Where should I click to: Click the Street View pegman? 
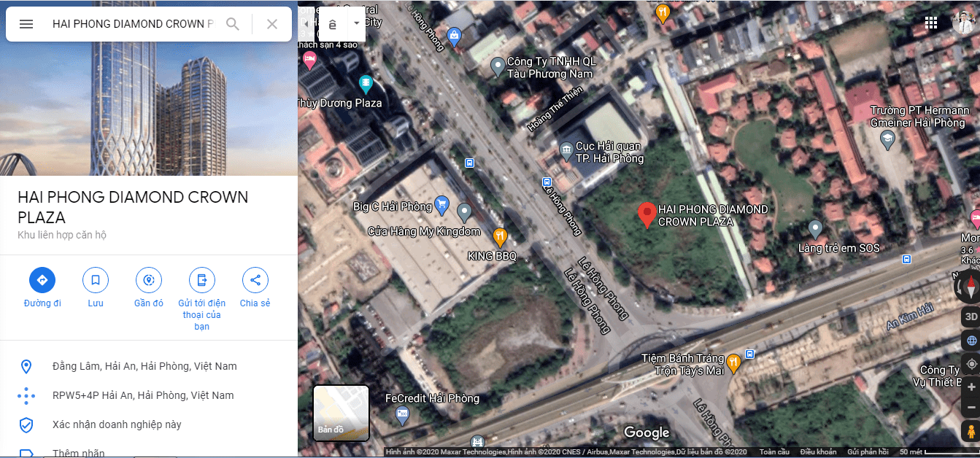[971, 431]
